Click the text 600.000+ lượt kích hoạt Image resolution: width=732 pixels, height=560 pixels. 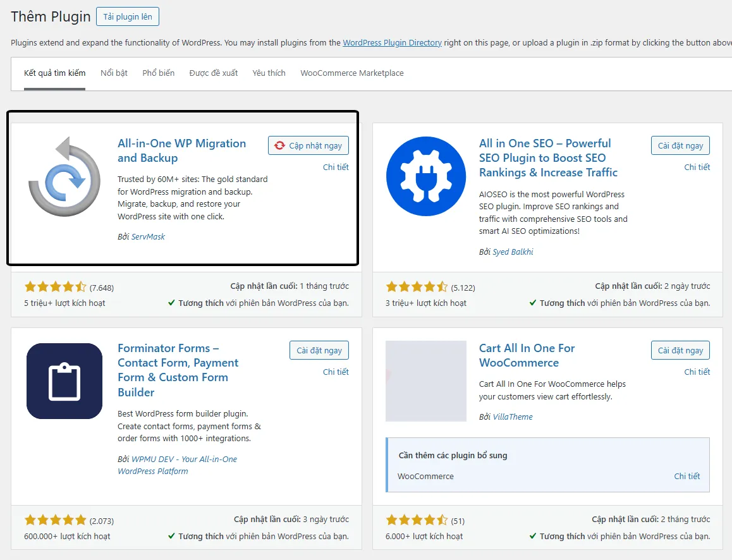pyautogui.click(x=67, y=536)
